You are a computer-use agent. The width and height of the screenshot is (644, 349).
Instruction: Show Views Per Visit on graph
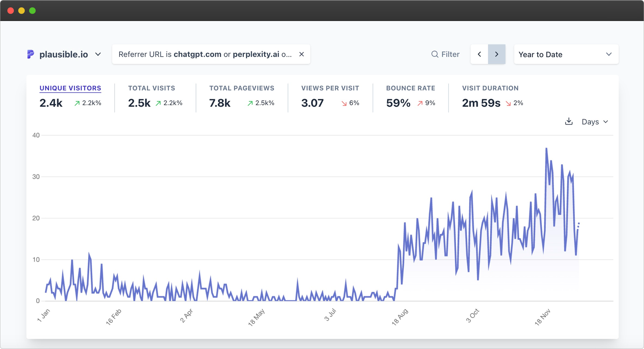pos(330,88)
